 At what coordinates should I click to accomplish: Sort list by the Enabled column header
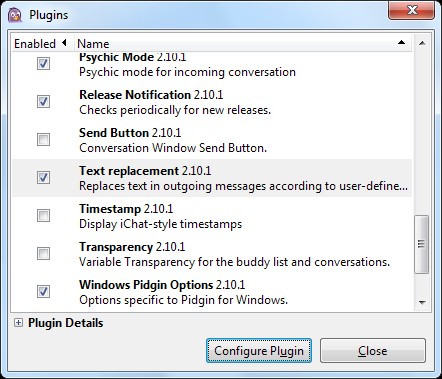(x=43, y=43)
